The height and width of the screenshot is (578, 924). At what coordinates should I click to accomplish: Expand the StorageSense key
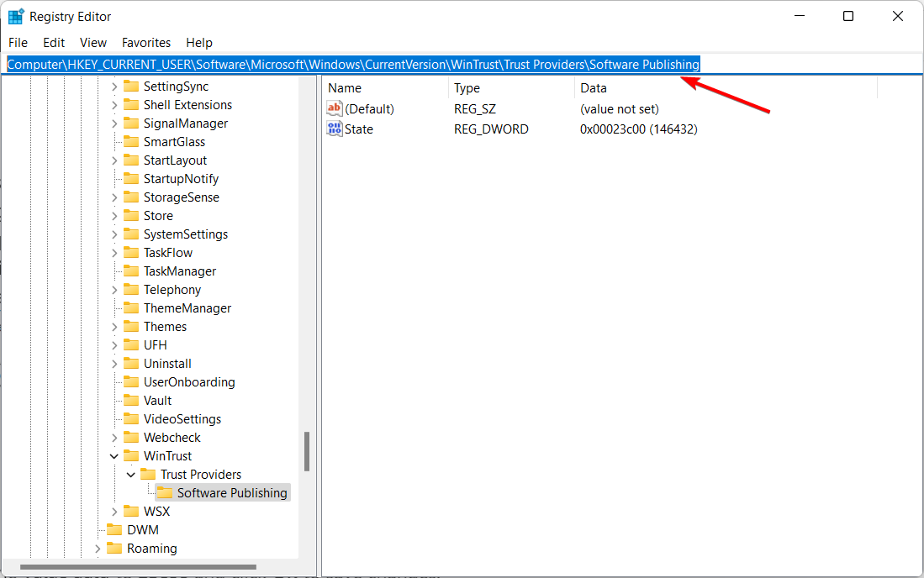(x=114, y=197)
